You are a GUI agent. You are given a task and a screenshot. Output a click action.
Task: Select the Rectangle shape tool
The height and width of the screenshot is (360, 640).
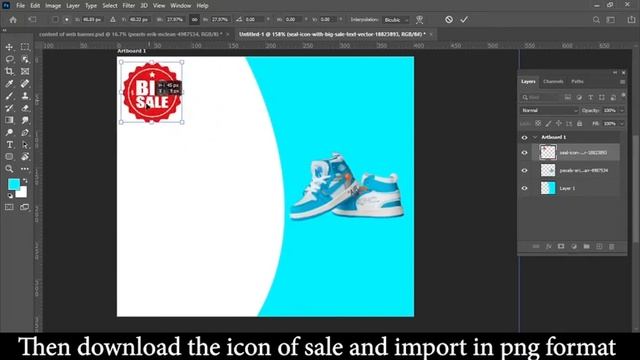tap(9, 157)
